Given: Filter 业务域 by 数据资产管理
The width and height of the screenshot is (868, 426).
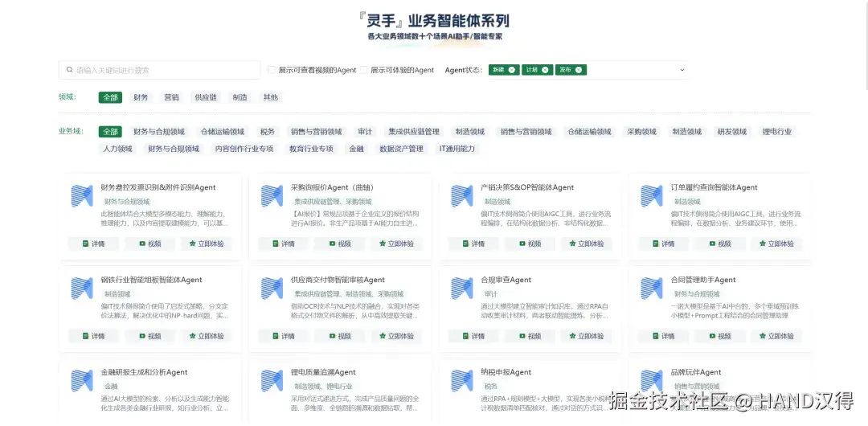Looking at the screenshot, I should pyautogui.click(x=401, y=149).
